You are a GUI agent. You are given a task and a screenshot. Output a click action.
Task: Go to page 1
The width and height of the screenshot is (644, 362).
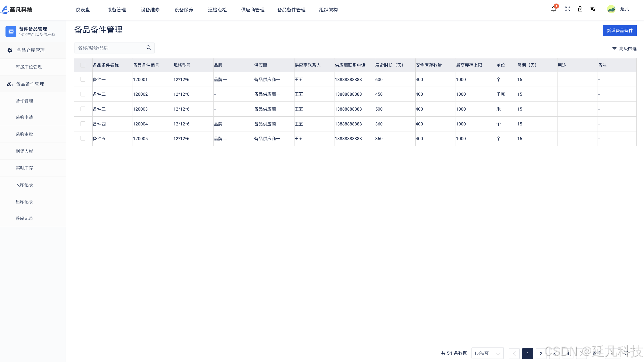pyautogui.click(x=527, y=353)
